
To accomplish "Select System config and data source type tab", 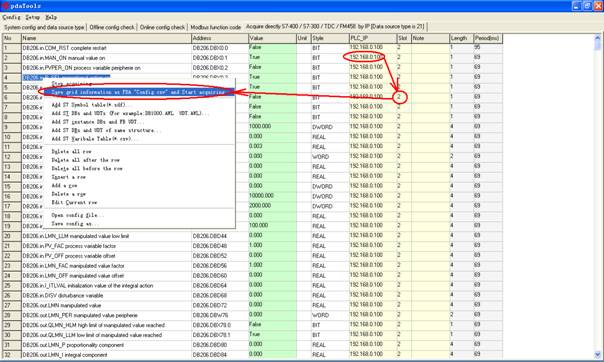I will tap(44, 27).
